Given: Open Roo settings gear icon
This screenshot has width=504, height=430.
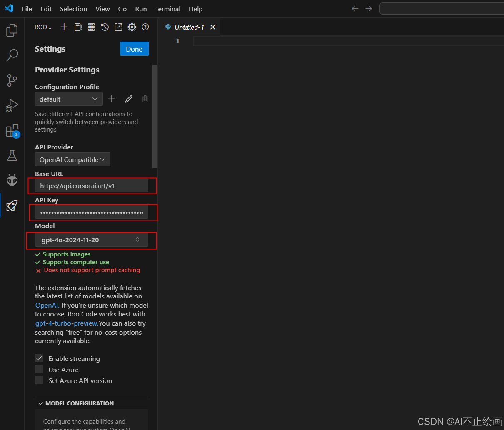Looking at the screenshot, I should (x=132, y=27).
